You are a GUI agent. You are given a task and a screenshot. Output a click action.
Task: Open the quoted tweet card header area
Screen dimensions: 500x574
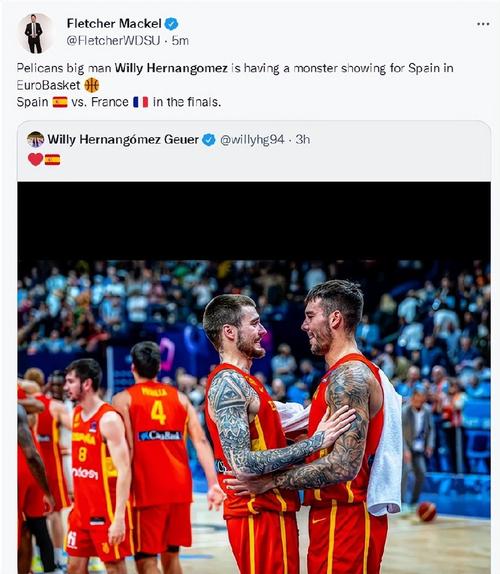coord(254,150)
